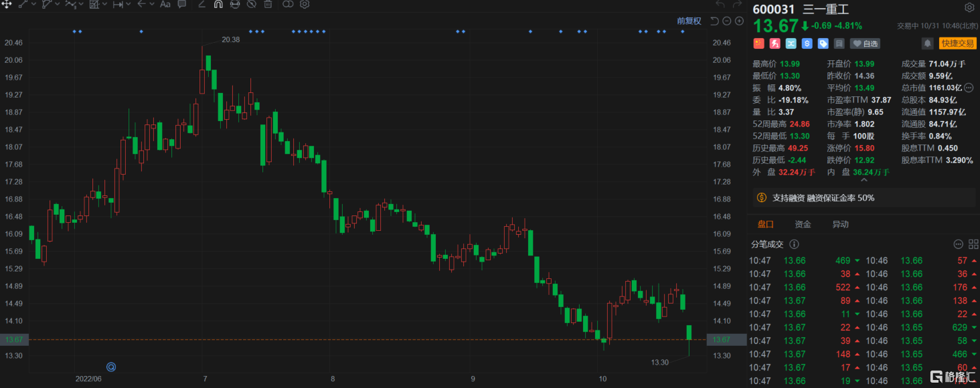The width and height of the screenshot is (980, 388).
Task: Click the grey notes bookmark icon
Action: pyautogui.click(x=839, y=43)
